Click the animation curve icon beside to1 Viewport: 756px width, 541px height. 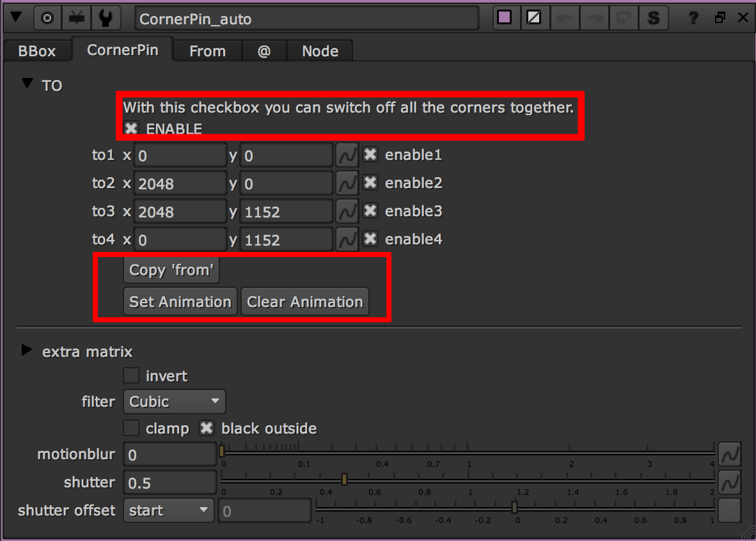[x=347, y=155]
